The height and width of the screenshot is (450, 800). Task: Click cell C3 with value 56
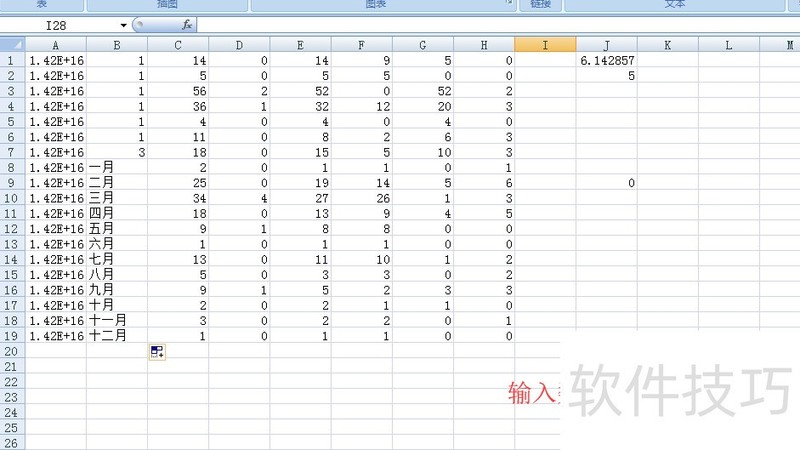tap(178, 91)
